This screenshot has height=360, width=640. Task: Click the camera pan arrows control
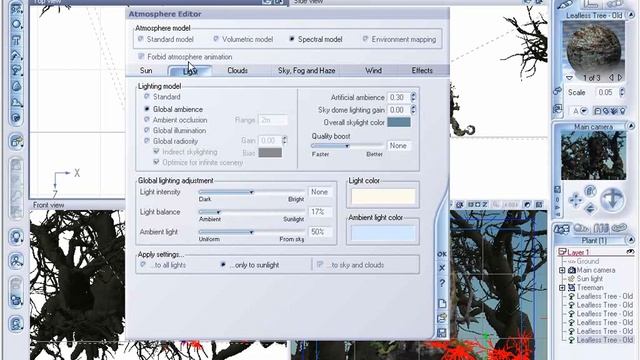pyautogui.click(x=576, y=200)
